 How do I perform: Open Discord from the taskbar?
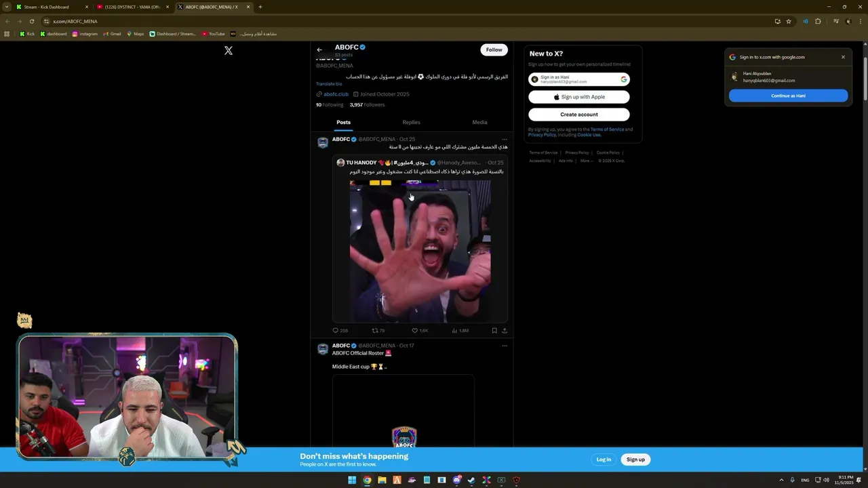[456, 480]
